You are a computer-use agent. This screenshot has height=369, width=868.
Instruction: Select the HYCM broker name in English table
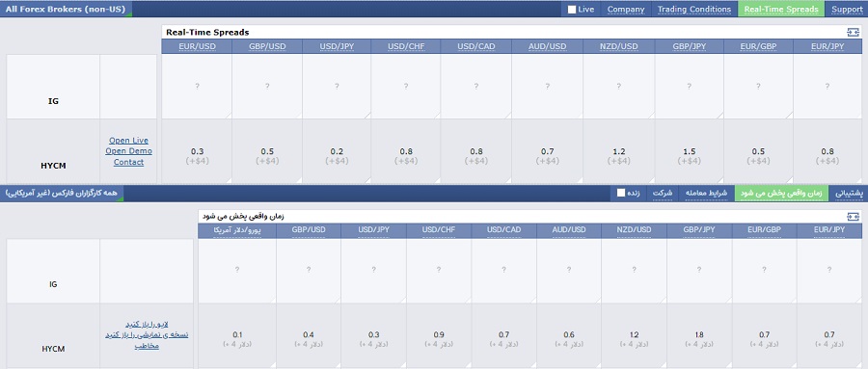53,166
